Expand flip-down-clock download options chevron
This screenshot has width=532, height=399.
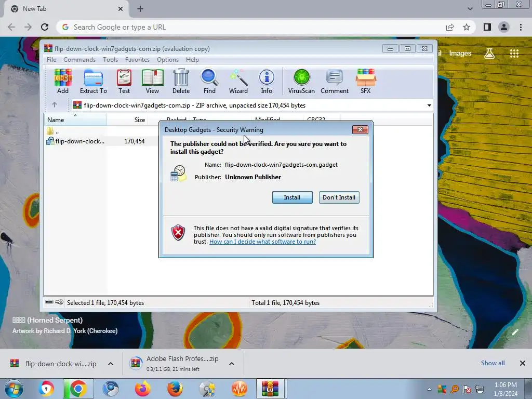111,364
